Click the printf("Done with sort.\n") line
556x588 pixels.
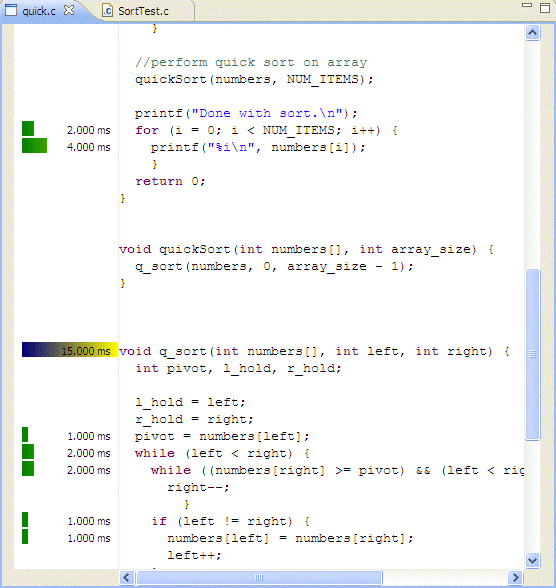[246, 113]
